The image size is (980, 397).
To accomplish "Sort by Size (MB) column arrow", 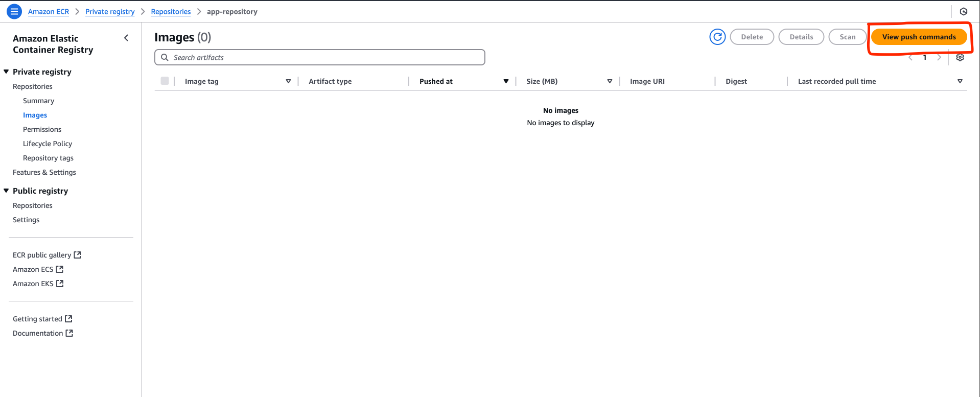I will click(610, 81).
